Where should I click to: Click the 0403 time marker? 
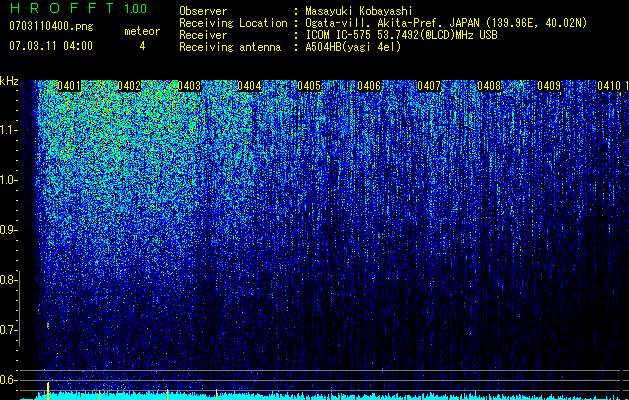click(x=189, y=86)
